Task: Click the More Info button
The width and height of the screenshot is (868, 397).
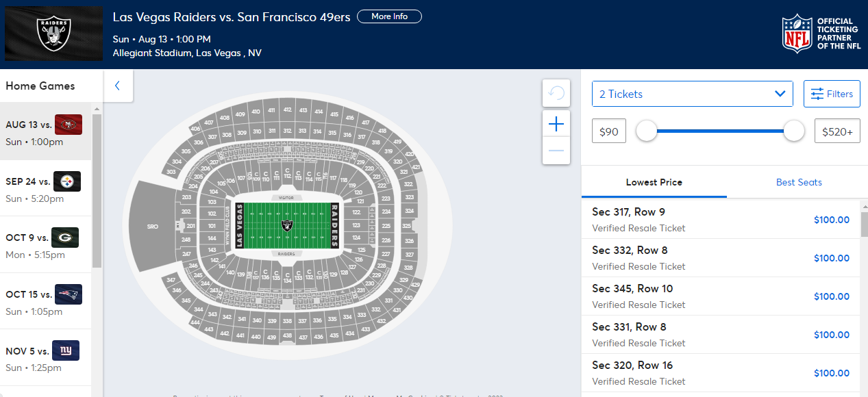Action: 389,16
